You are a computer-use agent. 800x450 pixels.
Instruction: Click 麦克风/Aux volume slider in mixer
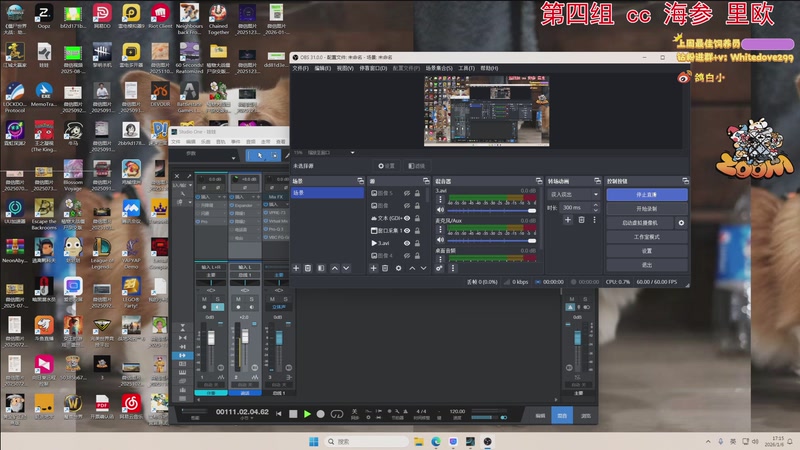click(492, 240)
